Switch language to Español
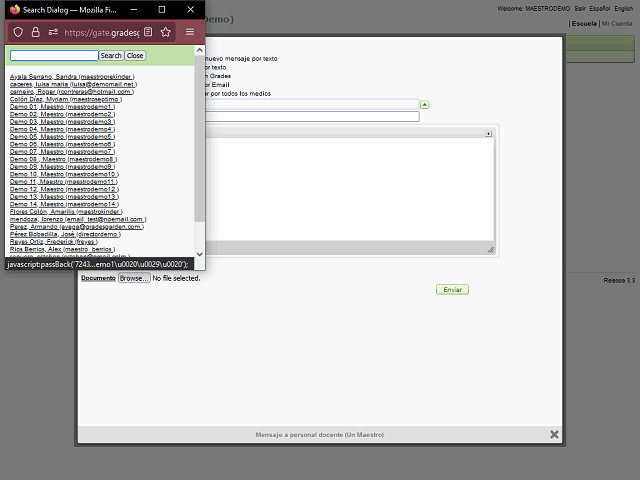The image size is (640, 480). pos(599,9)
